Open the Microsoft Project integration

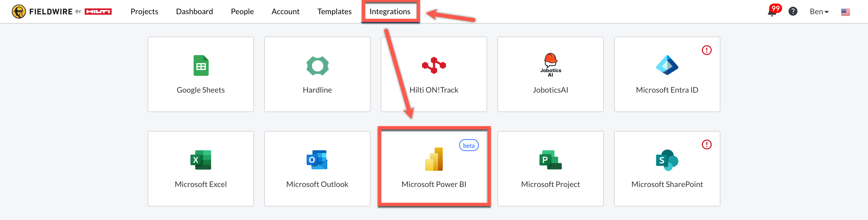tap(550, 168)
